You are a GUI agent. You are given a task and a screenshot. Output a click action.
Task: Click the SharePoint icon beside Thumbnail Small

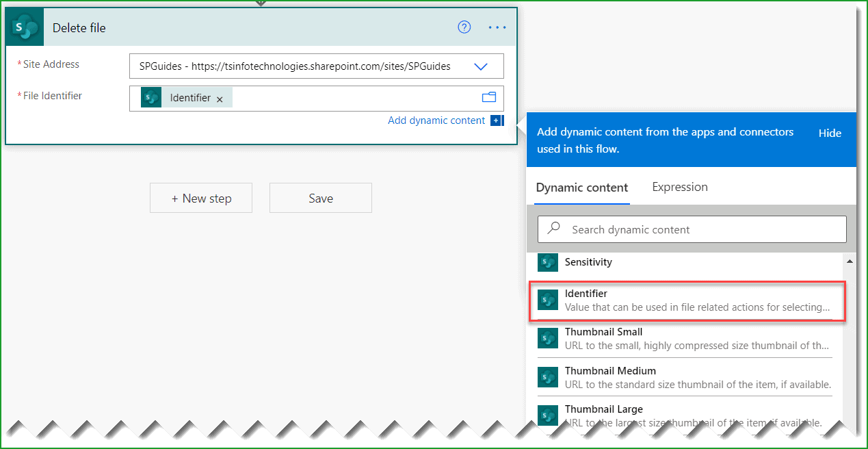click(x=548, y=338)
